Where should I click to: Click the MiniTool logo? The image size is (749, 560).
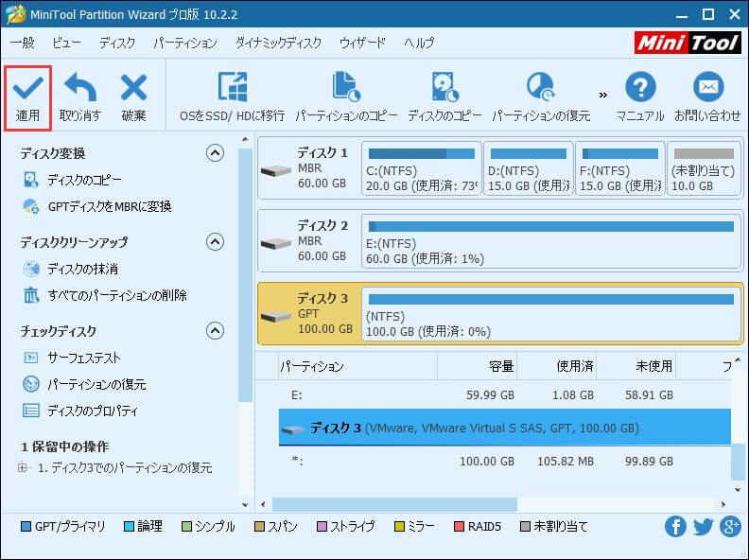[688, 43]
